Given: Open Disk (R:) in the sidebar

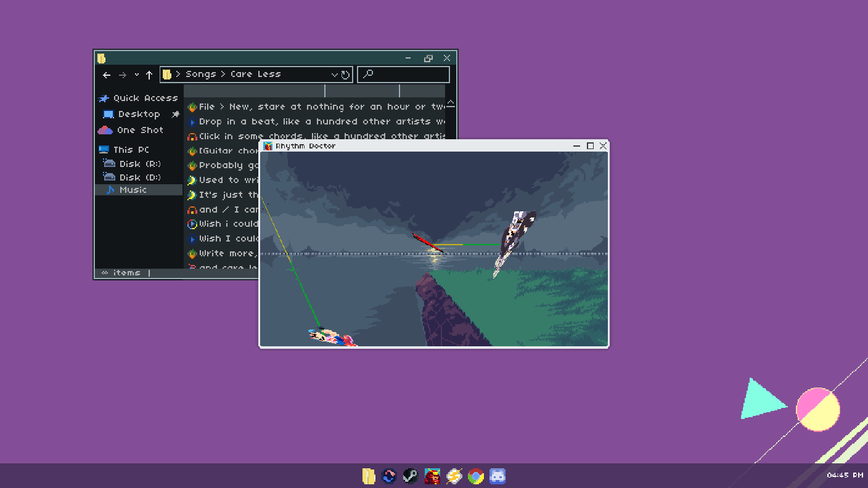Looking at the screenshot, I should [139, 164].
